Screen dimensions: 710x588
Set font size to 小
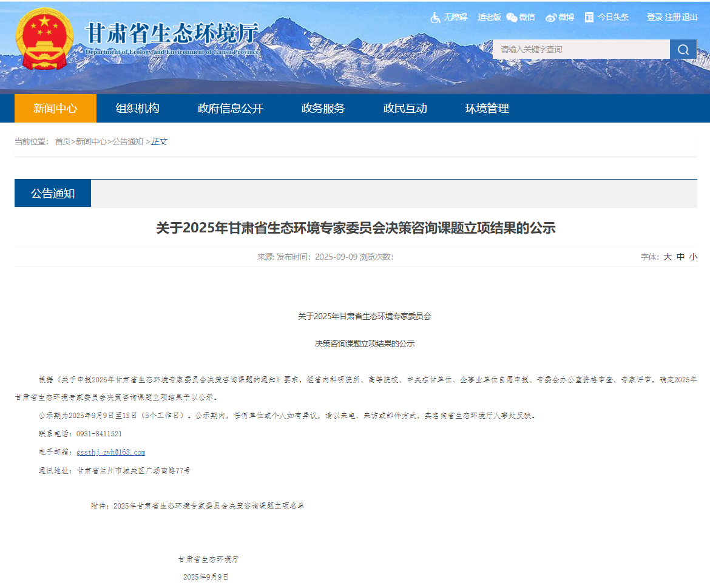(693, 257)
